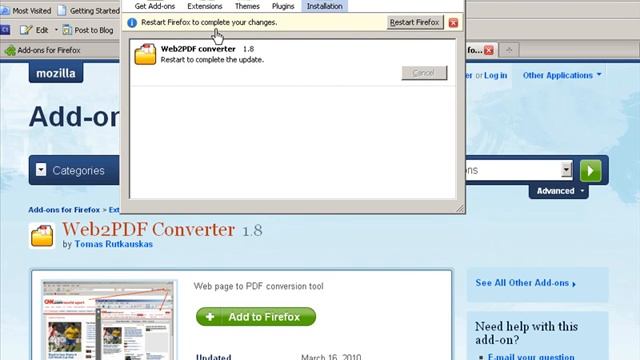Click the add-ons search input field
Viewport: 640px width, 360px height.
pos(513,170)
